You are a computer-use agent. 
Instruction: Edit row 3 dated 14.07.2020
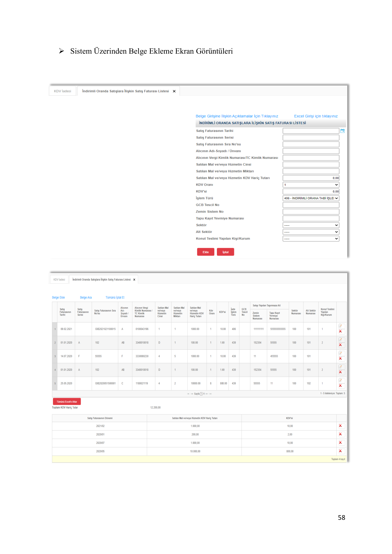pos(341,353)
